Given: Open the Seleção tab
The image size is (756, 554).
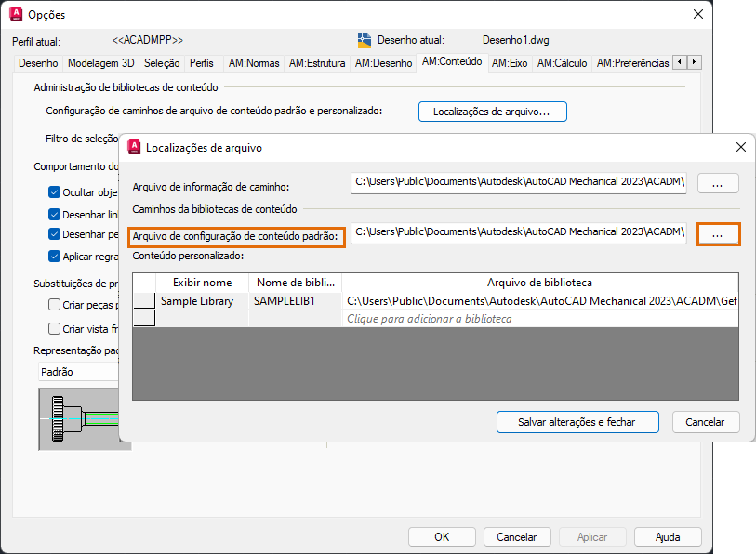Looking at the screenshot, I should [x=162, y=63].
